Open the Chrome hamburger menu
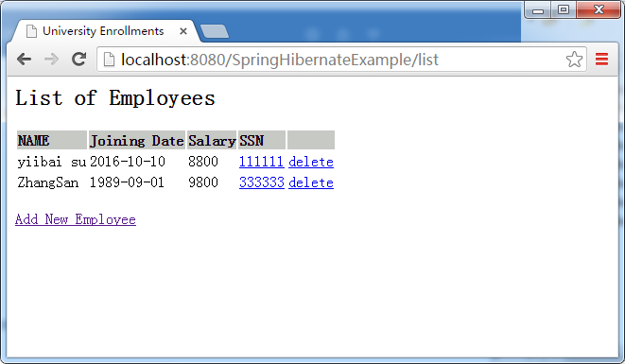The image size is (625, 364). (x=601, y=60)
